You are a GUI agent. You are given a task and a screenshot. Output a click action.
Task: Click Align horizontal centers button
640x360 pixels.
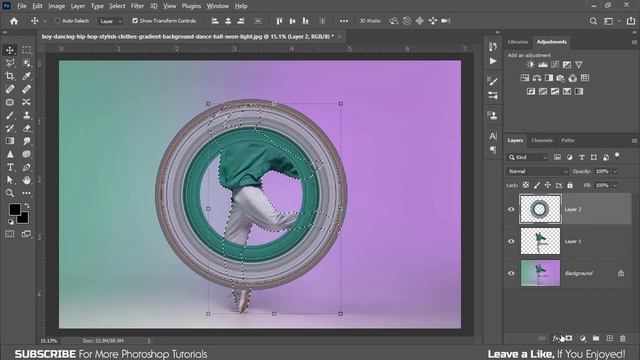coord(228,21)
